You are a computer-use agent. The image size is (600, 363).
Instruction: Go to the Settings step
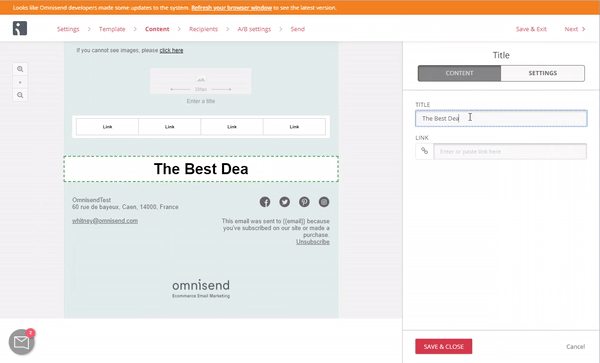pyautogui.click(x=68, y=29)
